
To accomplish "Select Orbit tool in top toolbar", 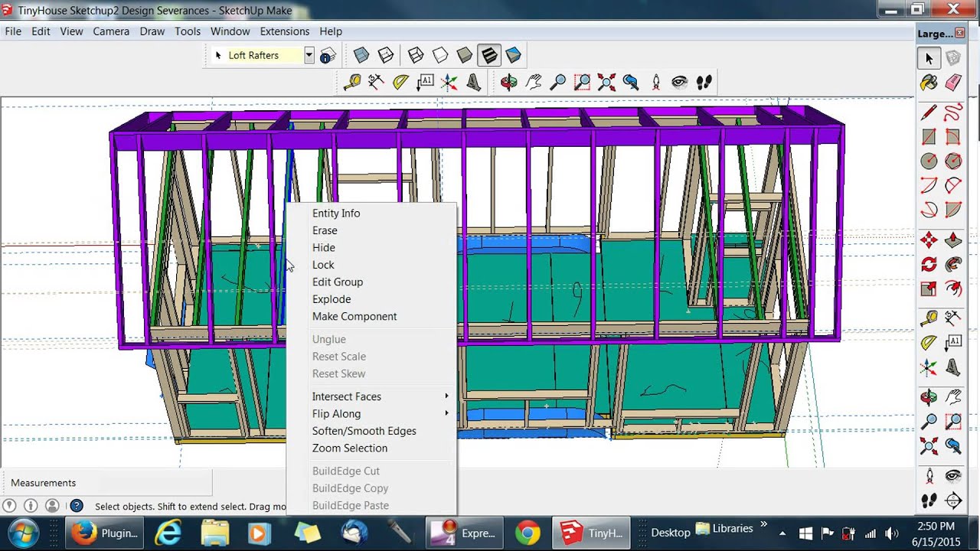I will [509, 82].
